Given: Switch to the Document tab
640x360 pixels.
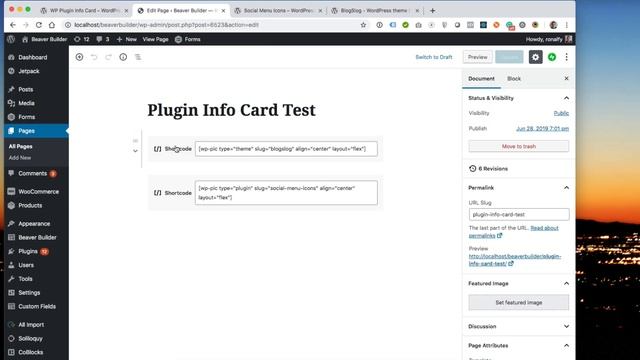Looking at the screenshot, I should point(481,78).
